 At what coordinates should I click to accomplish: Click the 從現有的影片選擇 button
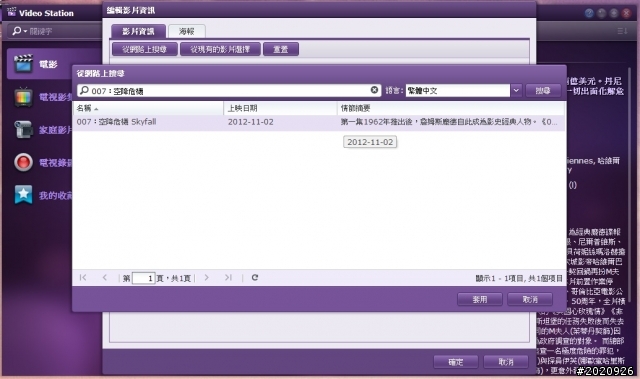220,49
